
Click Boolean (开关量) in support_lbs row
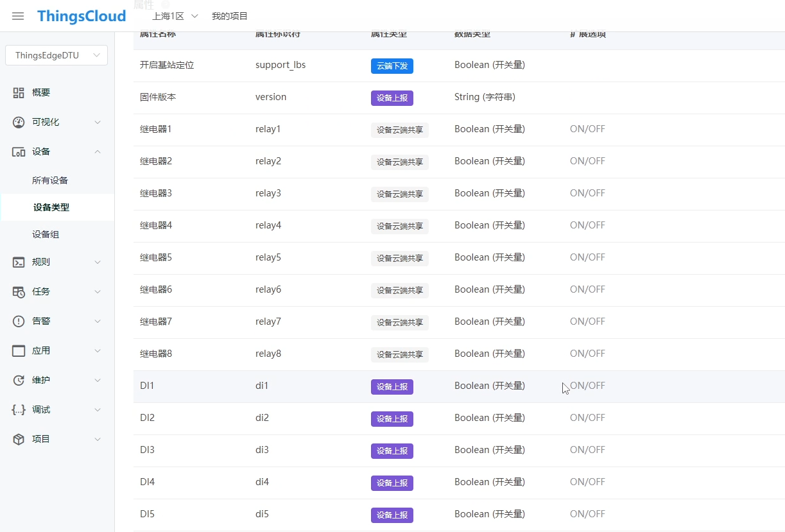click(x=490, y=65)
